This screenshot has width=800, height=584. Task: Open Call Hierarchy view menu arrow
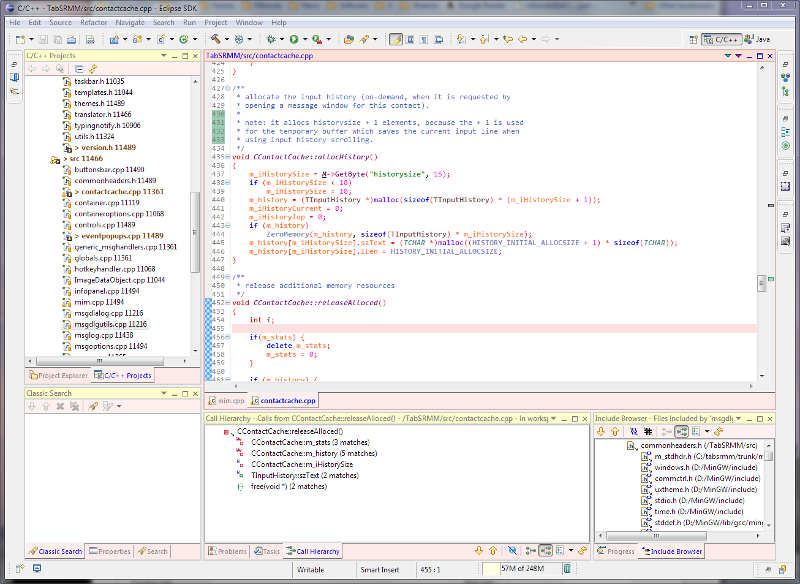tap(554, 419)
